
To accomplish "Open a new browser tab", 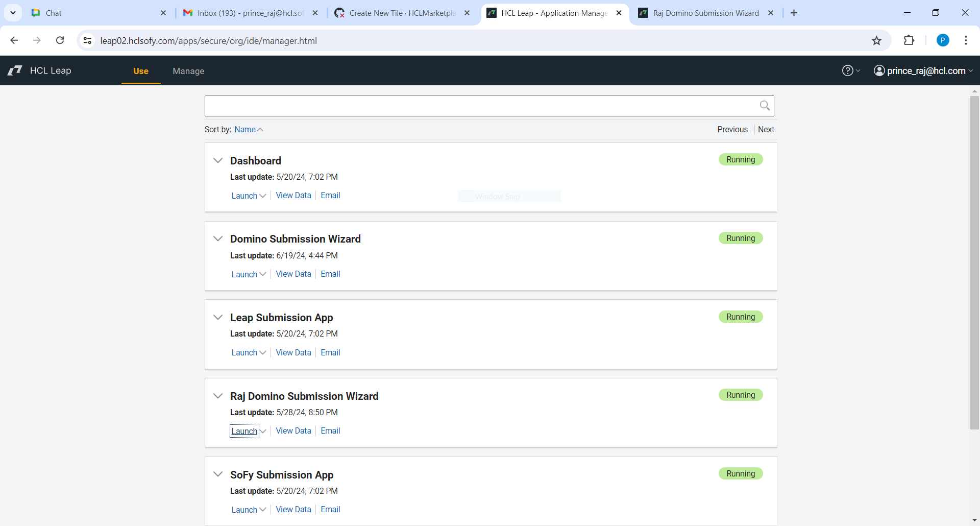I will tap(794, 13).
